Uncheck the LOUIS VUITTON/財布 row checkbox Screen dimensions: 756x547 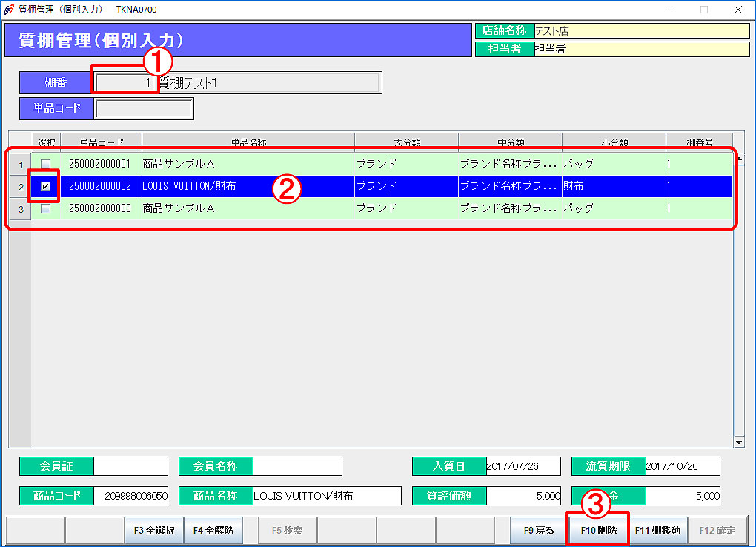pyautogui.click(x=45, y=186)
